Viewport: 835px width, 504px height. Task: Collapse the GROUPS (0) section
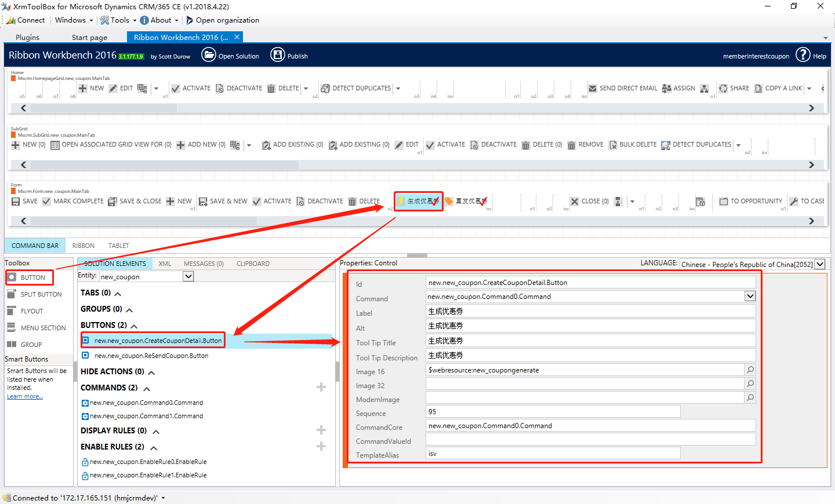point(129,310)
